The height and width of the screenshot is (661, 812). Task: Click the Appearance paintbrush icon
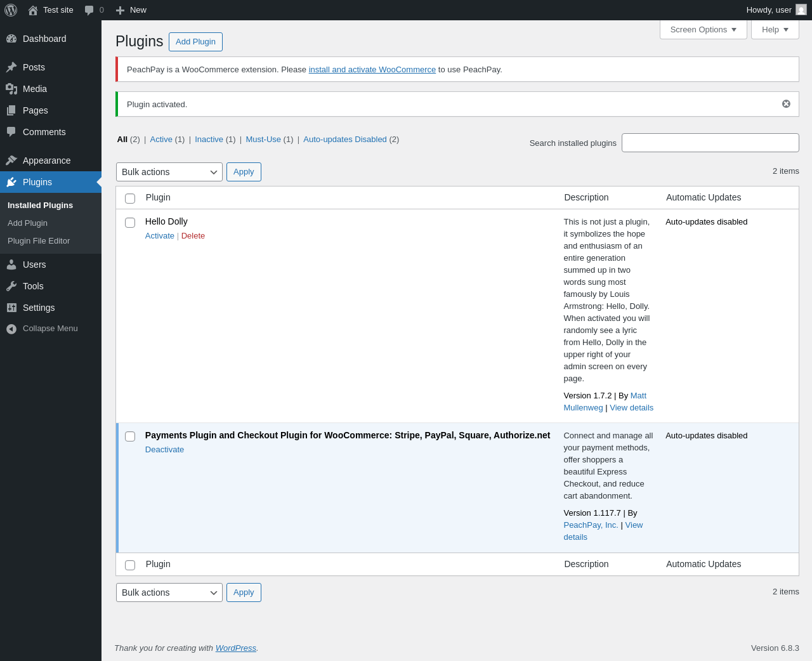[x=11, y=160]
